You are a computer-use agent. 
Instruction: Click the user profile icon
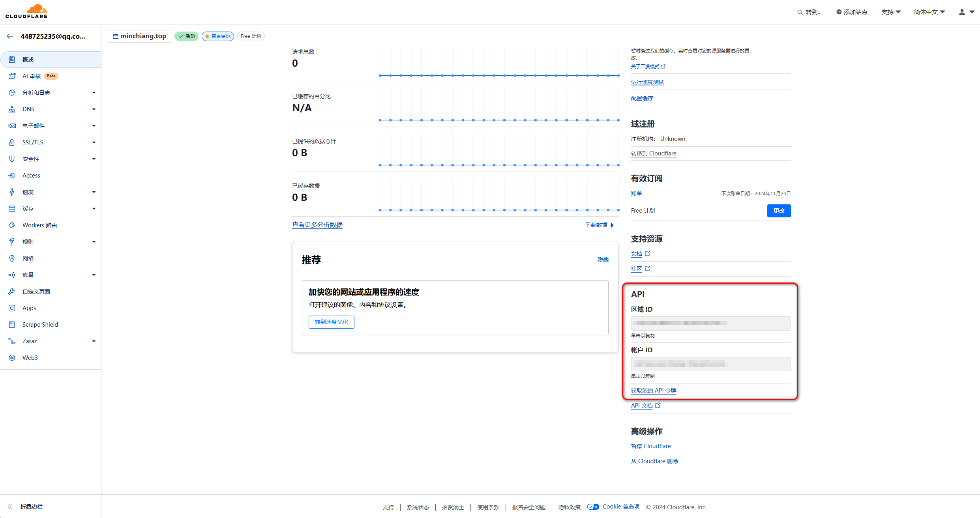(962, 12)
